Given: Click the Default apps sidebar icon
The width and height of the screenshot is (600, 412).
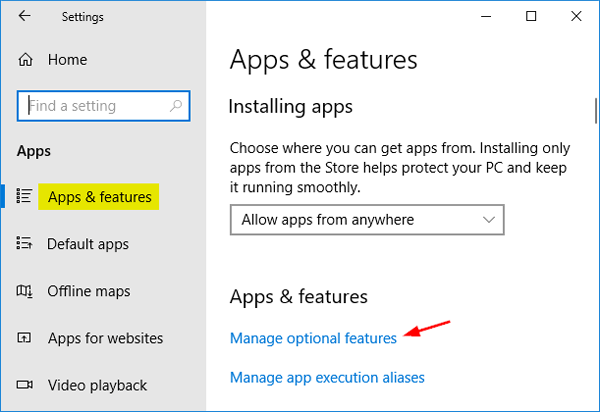Looking at the screenshot, I should (26, 244).
